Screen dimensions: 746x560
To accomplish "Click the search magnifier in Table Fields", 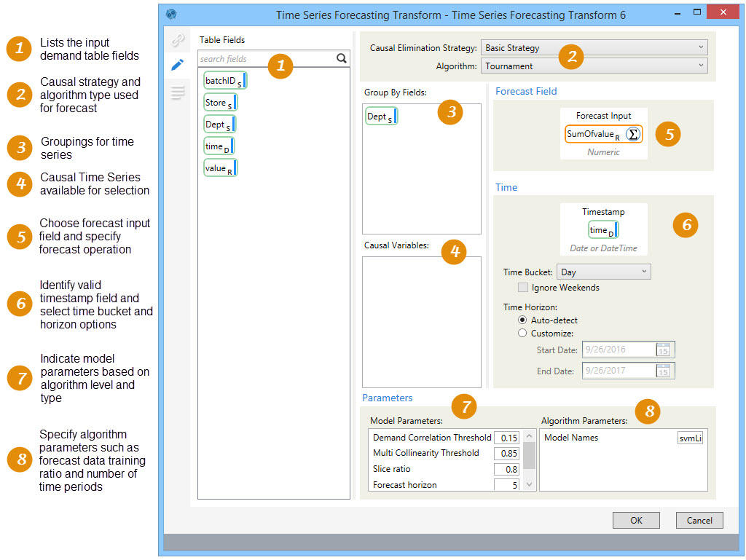I will point(342,59).
